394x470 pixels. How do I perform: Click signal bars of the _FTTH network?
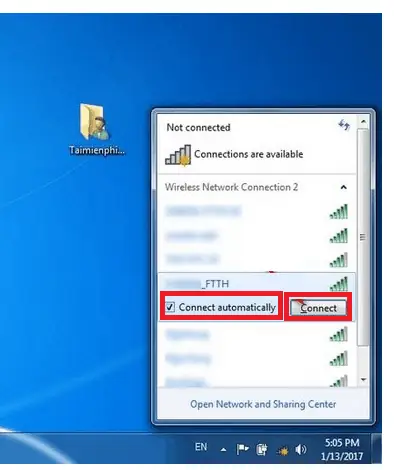pos(339,284)
